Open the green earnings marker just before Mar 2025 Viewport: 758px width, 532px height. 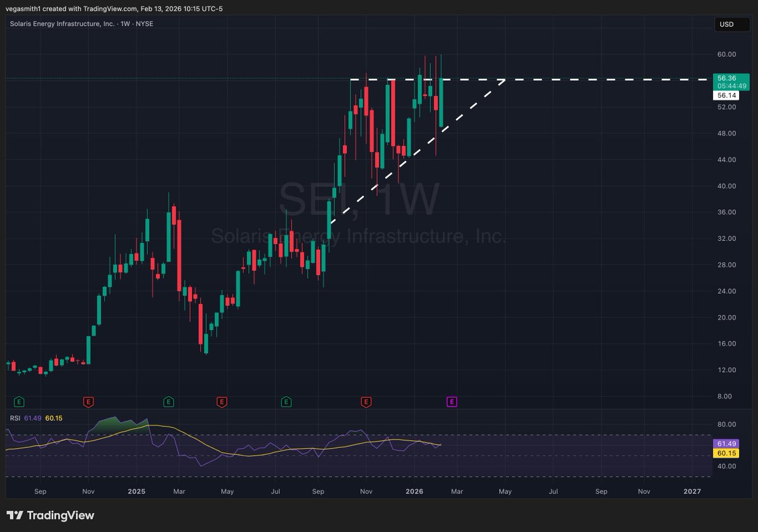(x=169, y=401)
